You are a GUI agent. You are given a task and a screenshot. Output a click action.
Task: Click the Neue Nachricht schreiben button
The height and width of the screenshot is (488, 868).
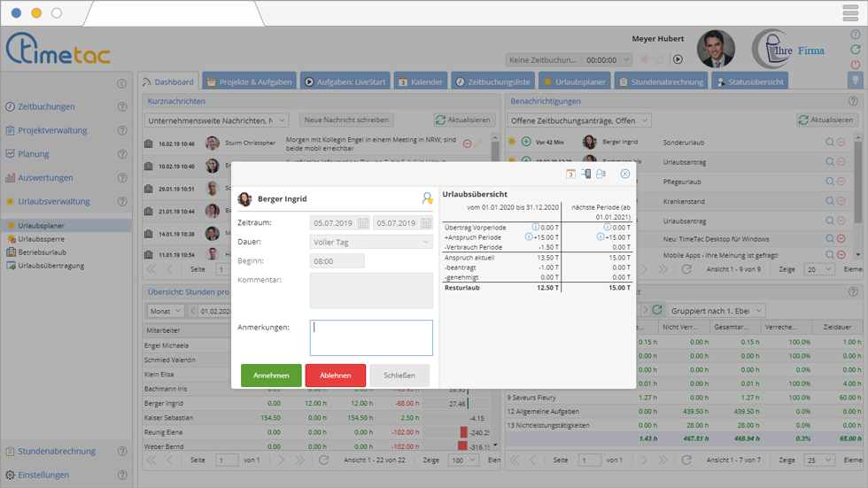click(x=345, y=120)
